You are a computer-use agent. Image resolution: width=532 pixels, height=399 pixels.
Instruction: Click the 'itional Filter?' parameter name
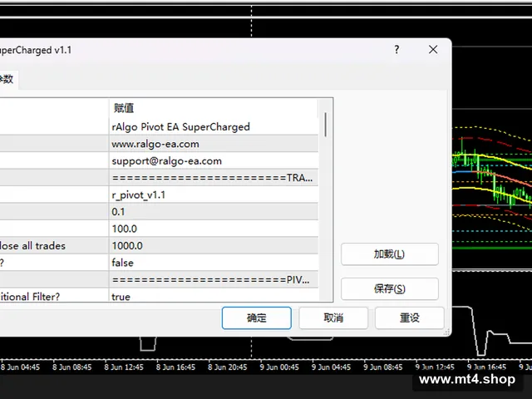[x=30, y=297]
